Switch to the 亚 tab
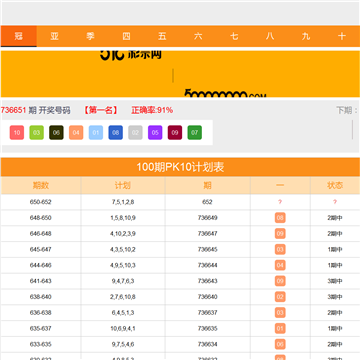This screenshot has width=360, height=360. pyautogui.click(x=55, y=36)
